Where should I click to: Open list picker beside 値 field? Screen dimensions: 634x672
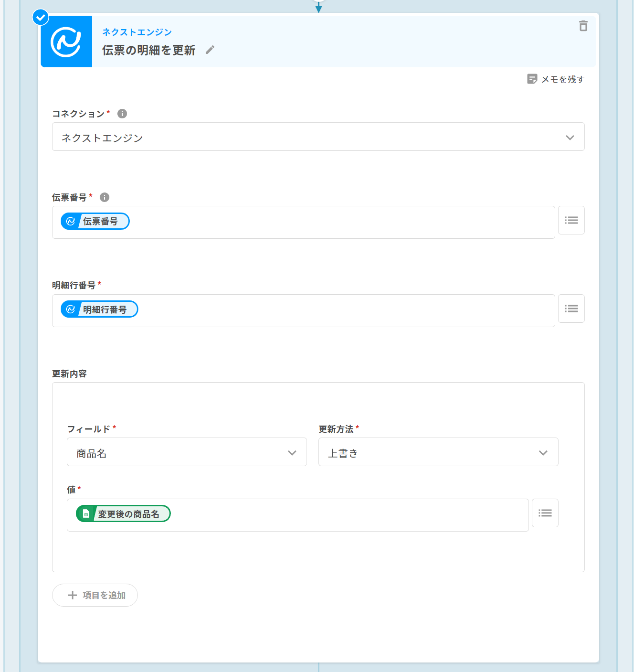coord(545,513)
